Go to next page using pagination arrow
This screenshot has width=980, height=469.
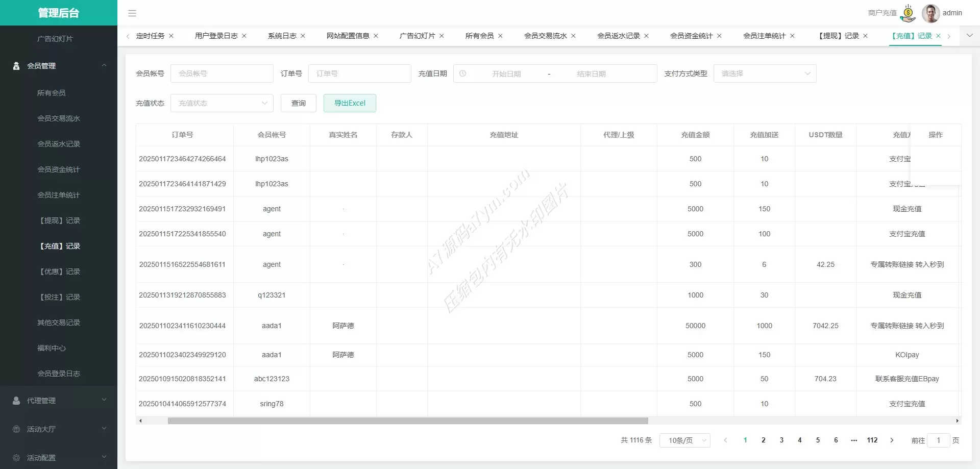point(892,440)
